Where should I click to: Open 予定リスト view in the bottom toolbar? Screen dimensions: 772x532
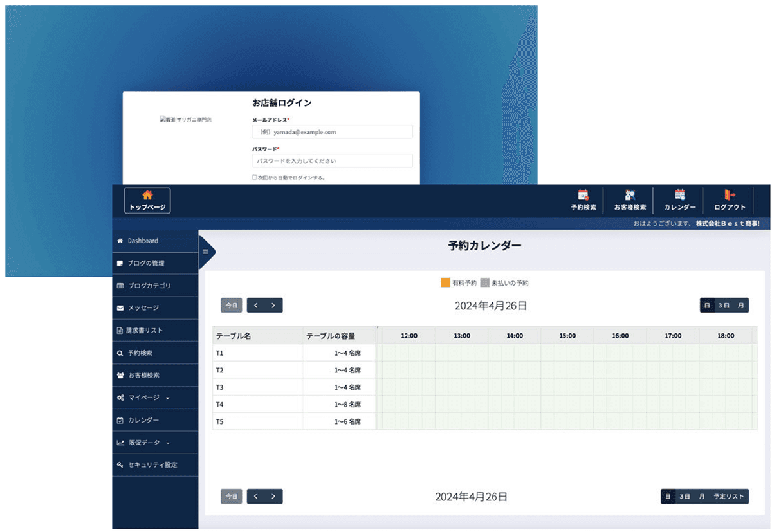pos(728,497)
